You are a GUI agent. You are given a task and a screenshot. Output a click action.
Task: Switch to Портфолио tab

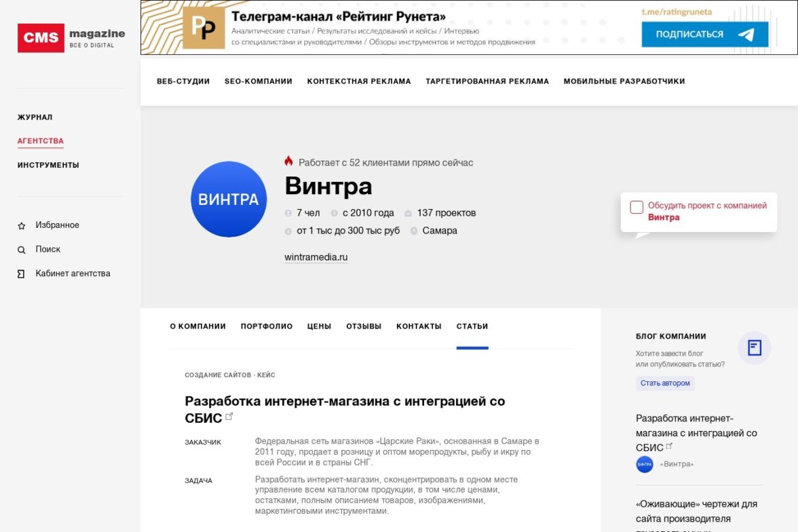point(267,326)
